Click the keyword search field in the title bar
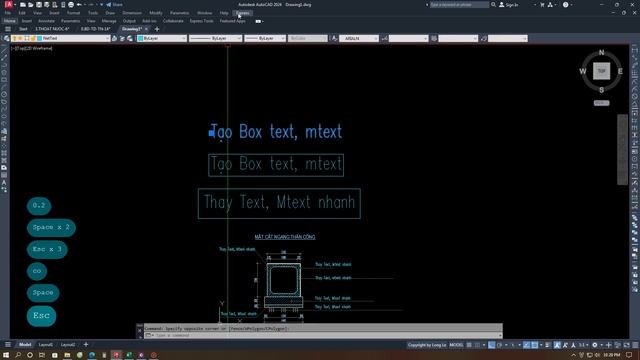 459,4
